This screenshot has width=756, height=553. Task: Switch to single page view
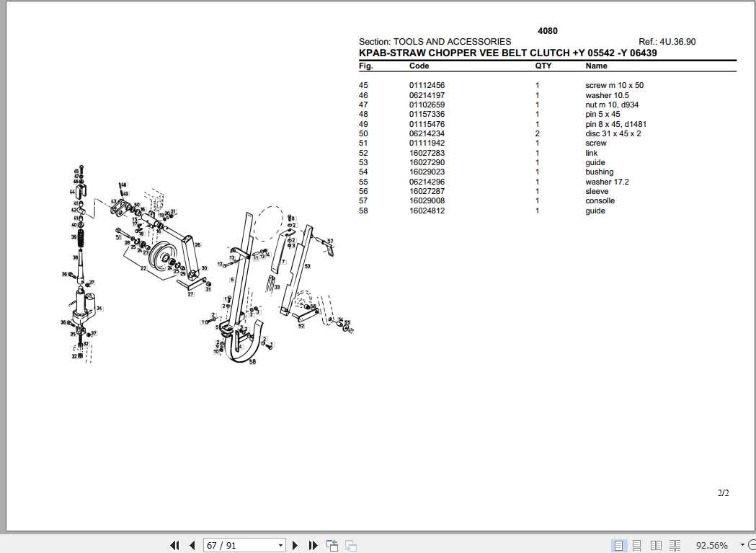click(x=618, y=545)
